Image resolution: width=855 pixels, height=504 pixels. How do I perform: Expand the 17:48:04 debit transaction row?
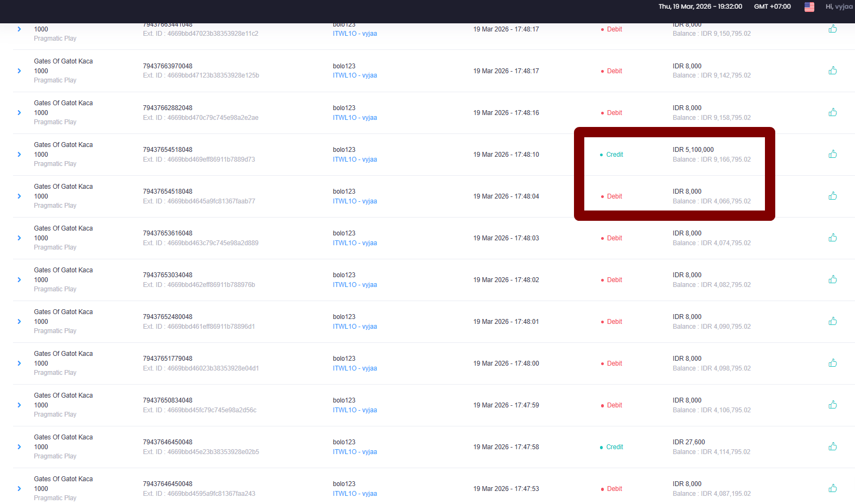point(20,196)
